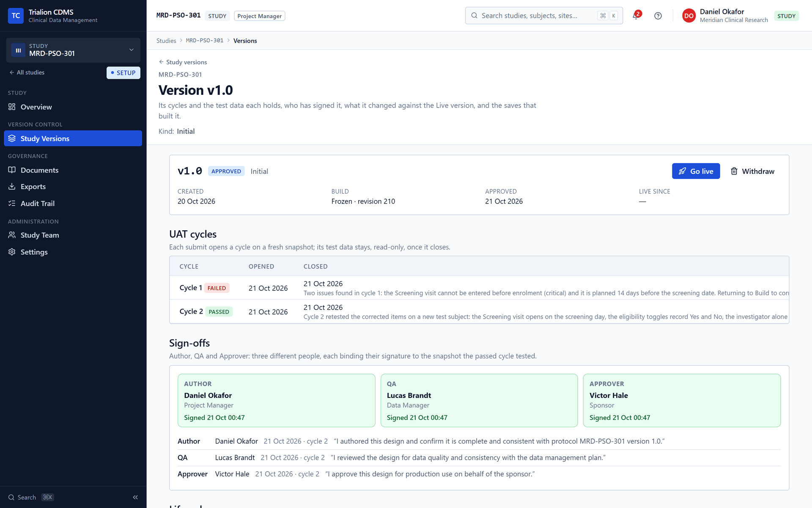
Task: Click the APPROVED status badge on v1.0
Action: pos(226,171)
